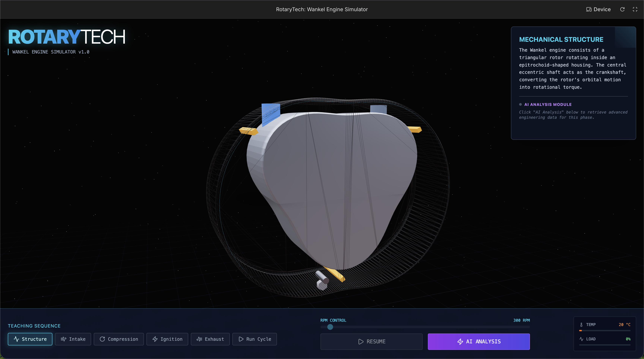Viewport: 644px width, 359px height.
Task: Click the Ignition lightning bolt icon
Action: (x=155, y=339)
